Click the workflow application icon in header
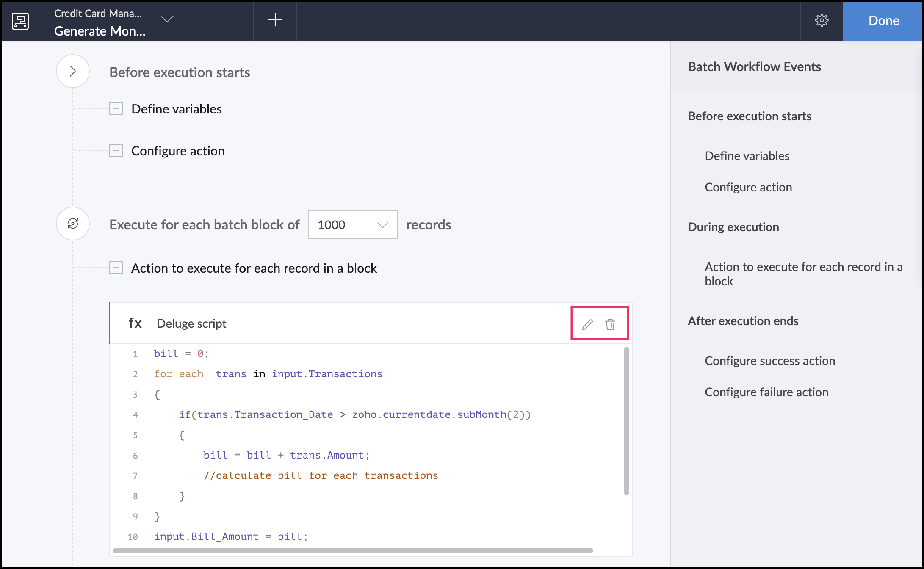Screen dimensions: 924x569 (x=20, y=21)
